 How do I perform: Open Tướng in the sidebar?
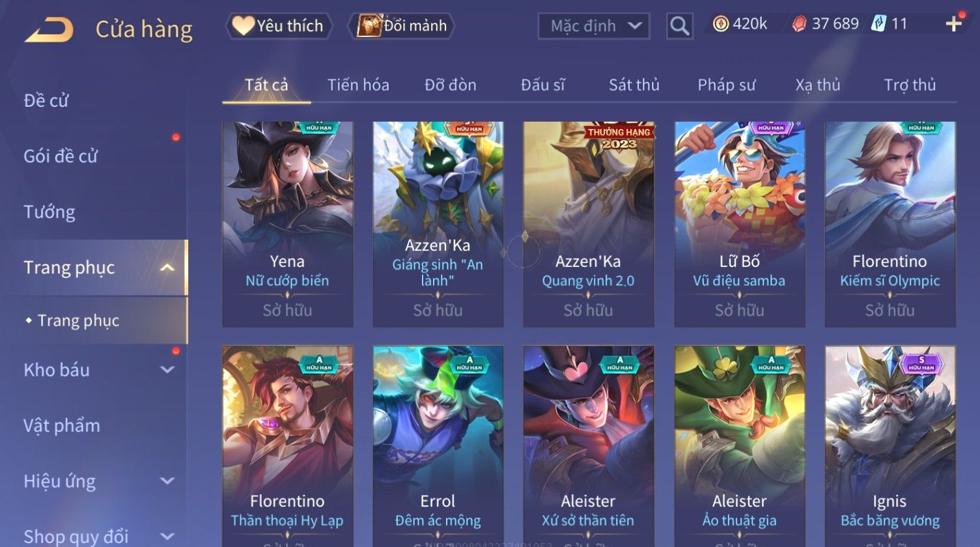(49, 212)
